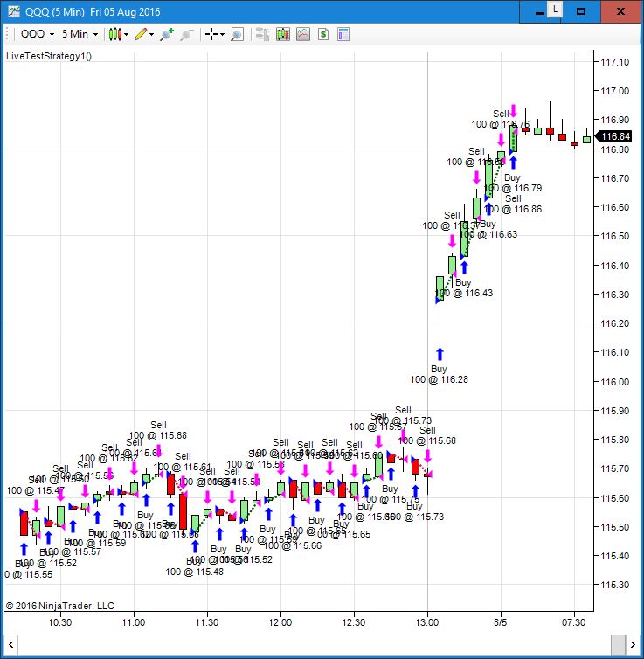The height and width of the screenshot is (659, 644).
Task: Click the 117.10 price axis label
Action: (615, 62)
